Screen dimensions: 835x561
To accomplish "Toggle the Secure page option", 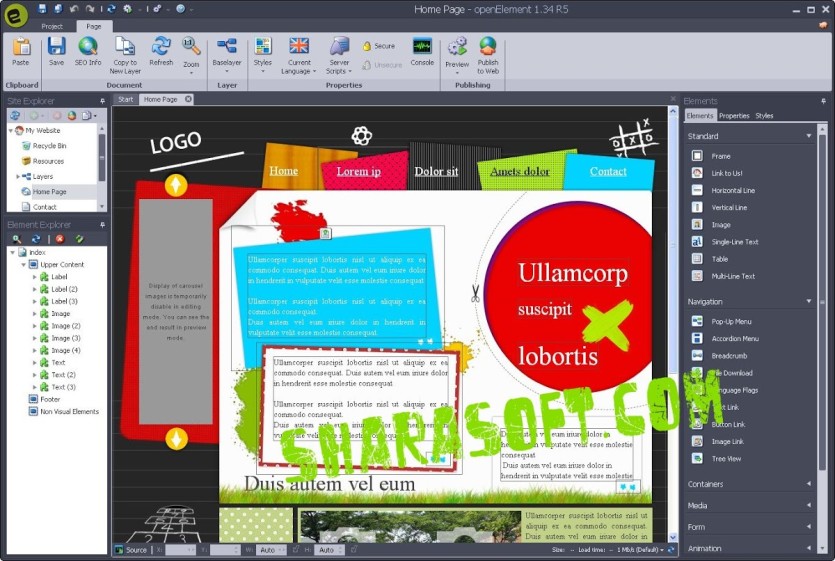I will [x=379, y=46].
